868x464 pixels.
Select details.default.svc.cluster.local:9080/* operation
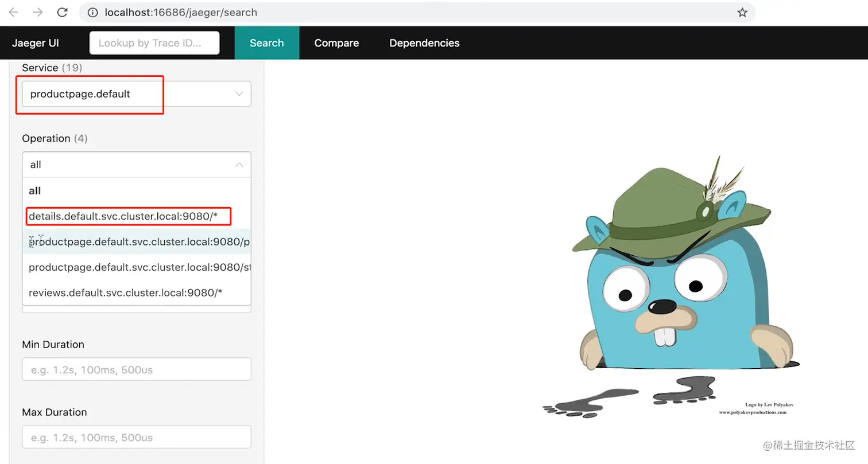pos(137,216)
